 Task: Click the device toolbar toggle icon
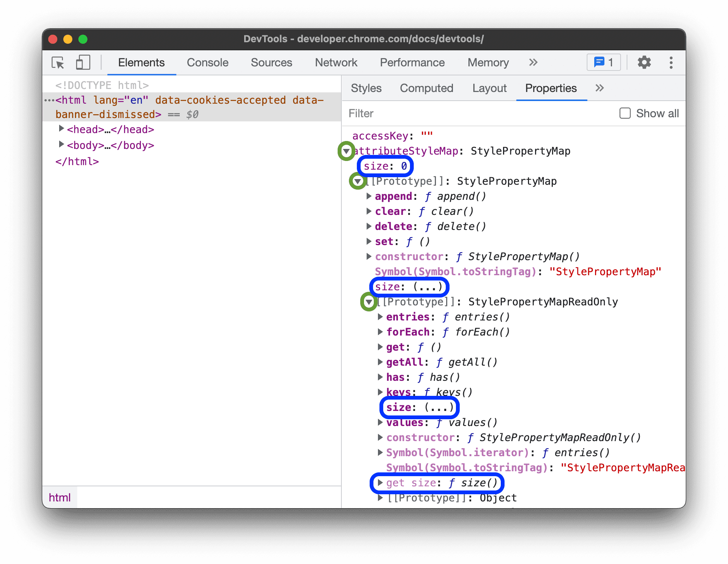point(83,61)
